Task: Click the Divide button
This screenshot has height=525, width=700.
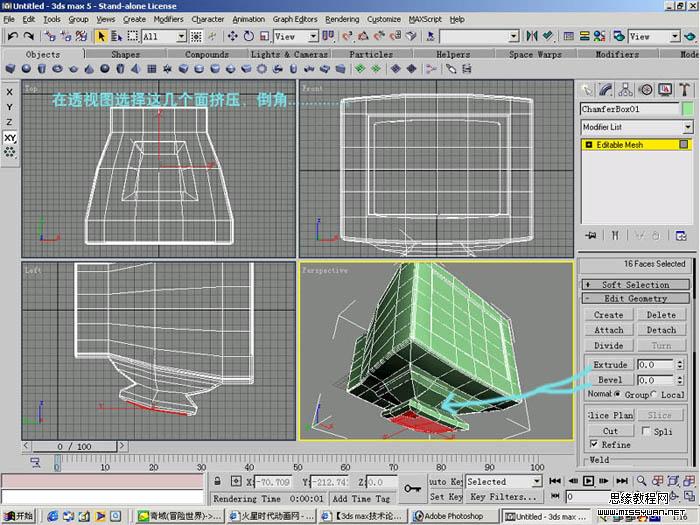Action: [x=608, y=345]
